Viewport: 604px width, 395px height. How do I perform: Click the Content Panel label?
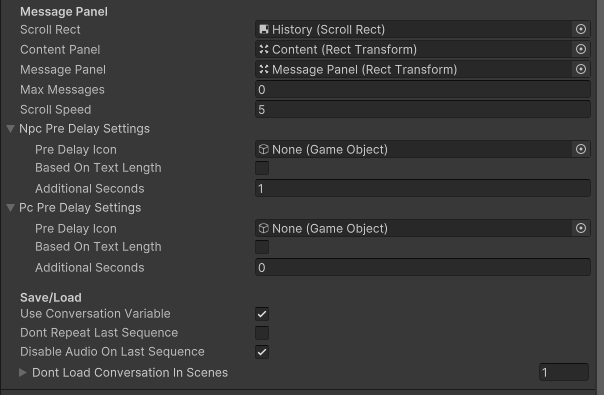pos(60,50)
